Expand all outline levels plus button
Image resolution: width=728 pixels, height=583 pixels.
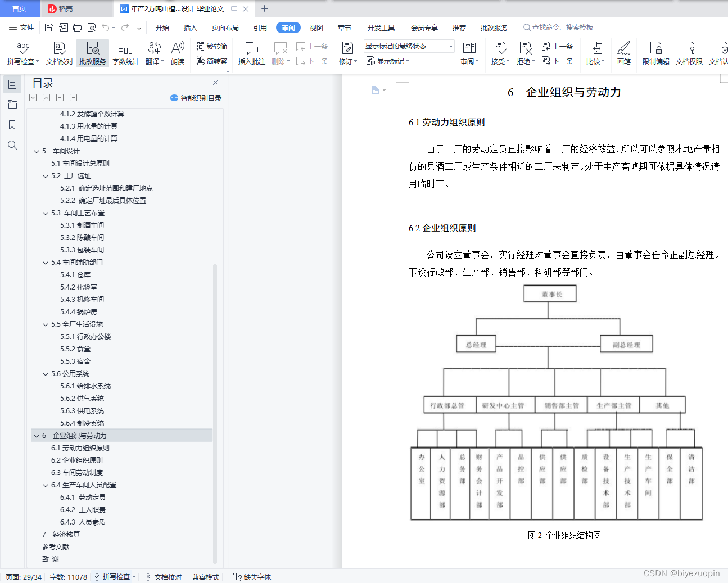[60, 98]
